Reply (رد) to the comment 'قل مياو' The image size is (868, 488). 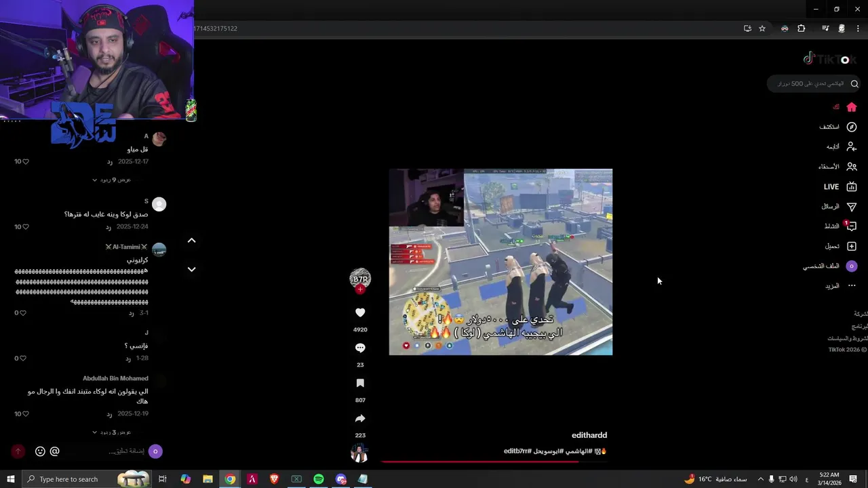click(109, 161)
